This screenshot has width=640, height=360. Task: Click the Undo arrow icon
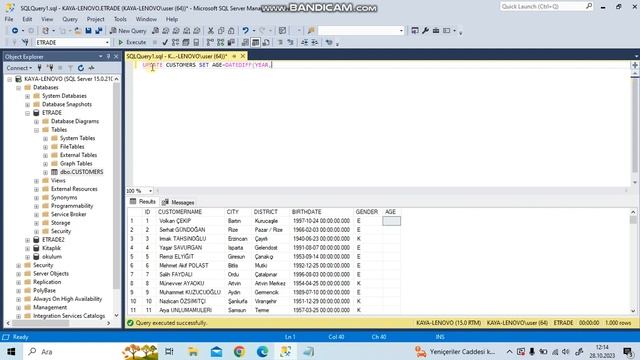(245, 31)
